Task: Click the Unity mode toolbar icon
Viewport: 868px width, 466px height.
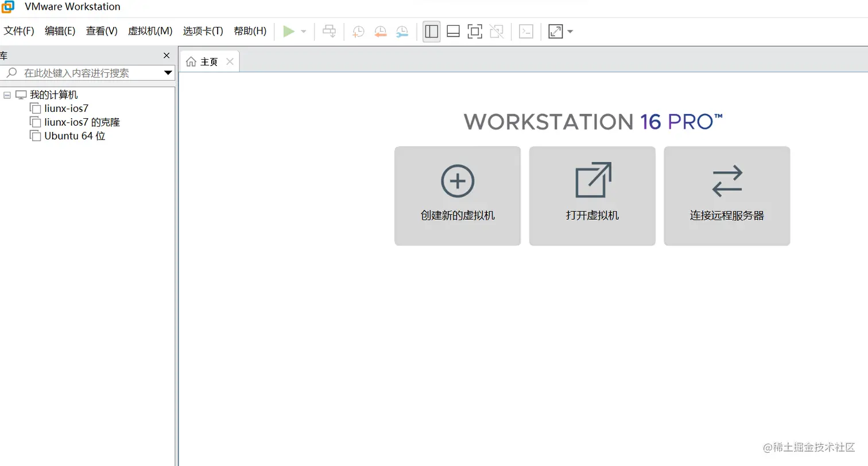Action: coord(497,32)
